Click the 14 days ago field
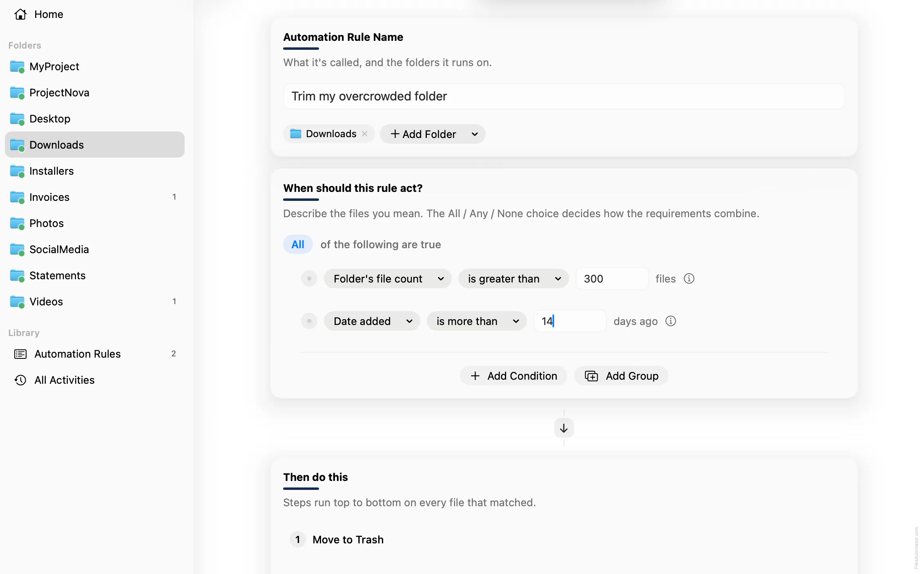The height and width of the screenshot is (574, 924). 570,321
